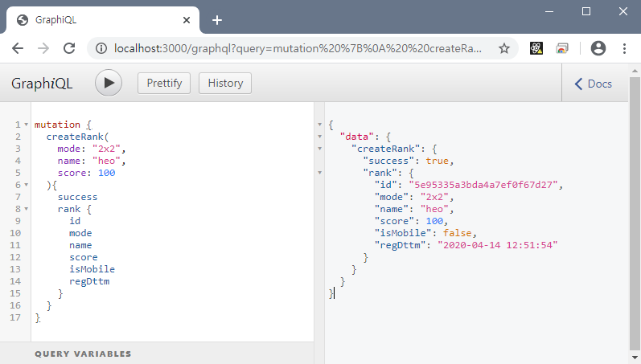Click the "heo" name value in editor
Screen dimensions: 641x364
point(106,161)
